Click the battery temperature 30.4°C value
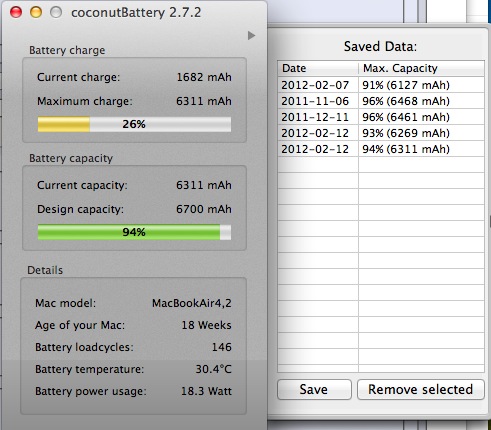491x430 pixels. point(213,369)
